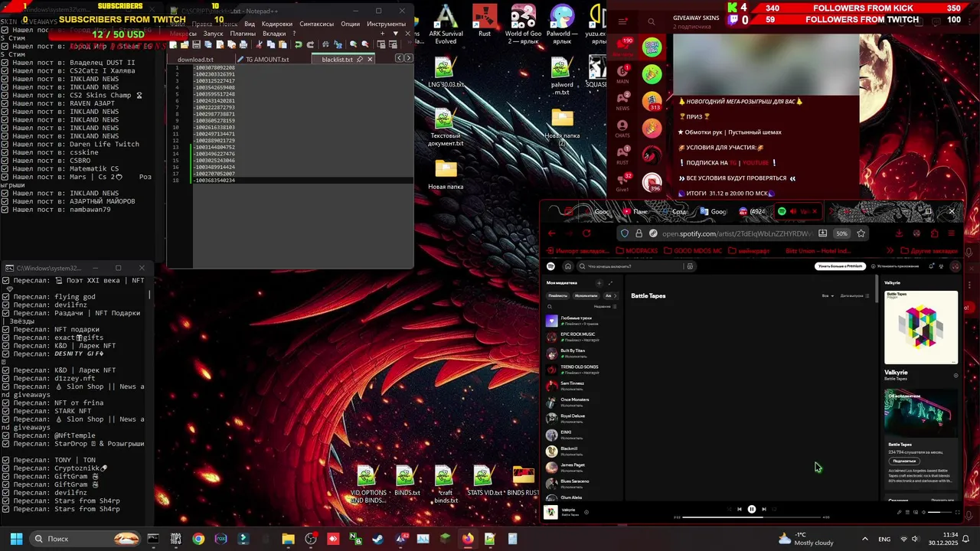Expand library filter chips right chevron
Screen dimensions: 980x551
coord(617,295)
